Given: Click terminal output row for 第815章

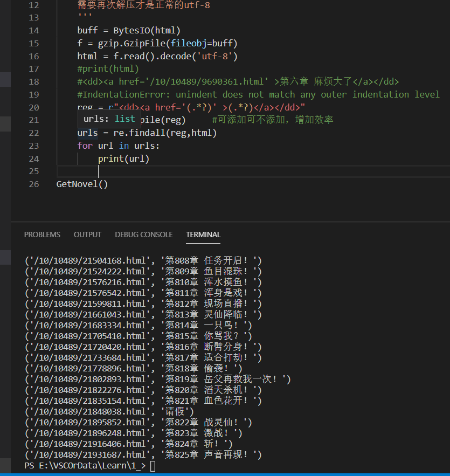Looking at the screenshot, I should click(139, 336).
